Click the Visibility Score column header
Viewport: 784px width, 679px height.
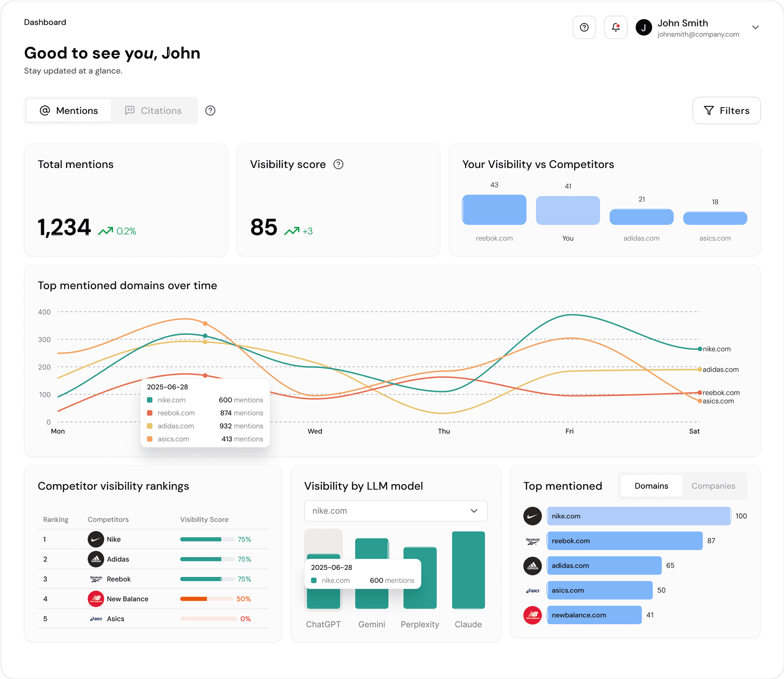point(204,520)
